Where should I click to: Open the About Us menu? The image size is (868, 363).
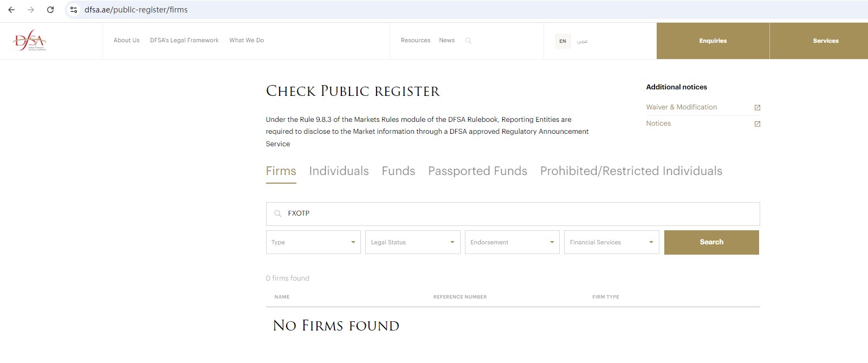(126, 41)
